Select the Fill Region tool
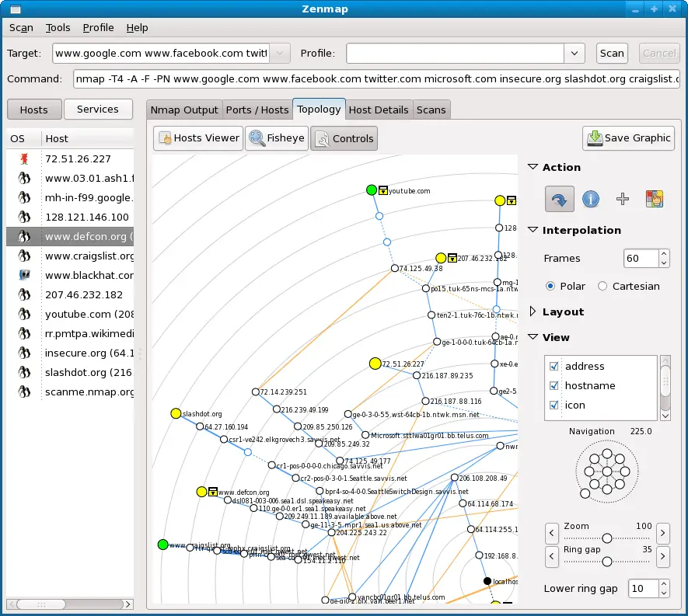Image resolution: width=688 pixels, height=616 pixels. click(655, 199)
